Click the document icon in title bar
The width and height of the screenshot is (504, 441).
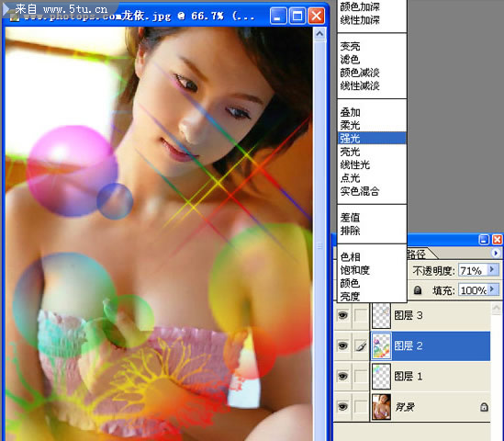(14, 17)
